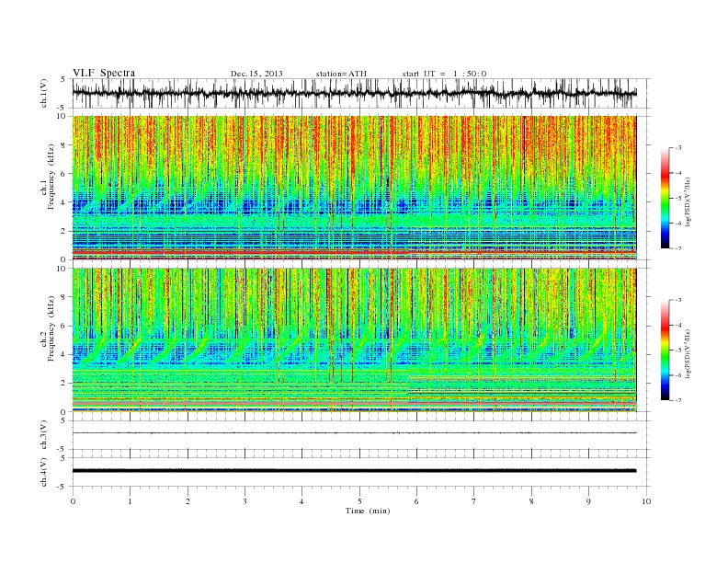This screenshot has width=728, height=563.
Task: Click the "0" tick on the time axis
Action: [x=73, y=501]
